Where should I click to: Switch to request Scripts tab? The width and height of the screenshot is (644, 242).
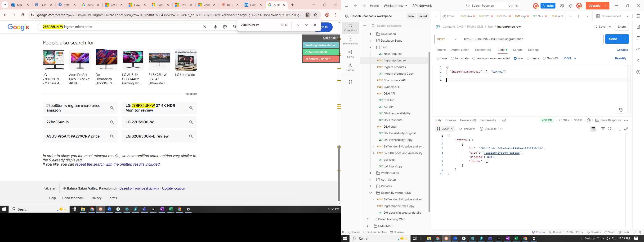pos(518,50)
